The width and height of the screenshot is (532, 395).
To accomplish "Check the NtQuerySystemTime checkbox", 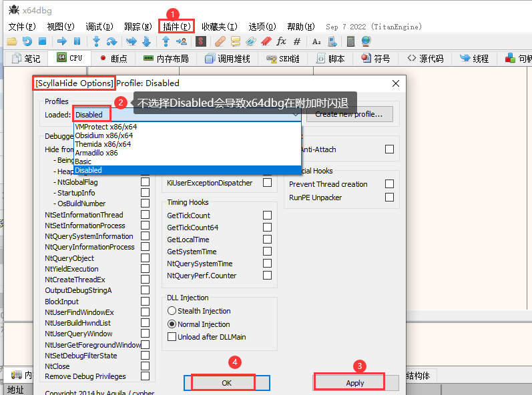I will click(x=268, y=264).
